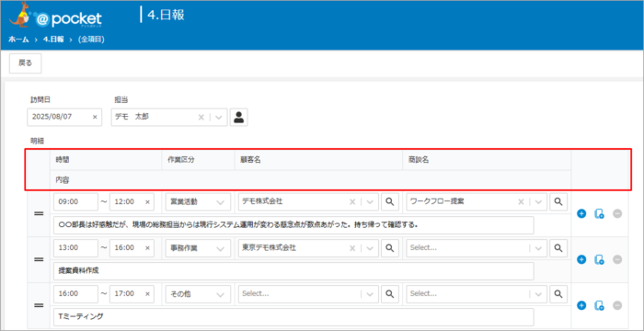Remove the Tミーティング detail row
644x331 pixels.
tap(617, 305)
